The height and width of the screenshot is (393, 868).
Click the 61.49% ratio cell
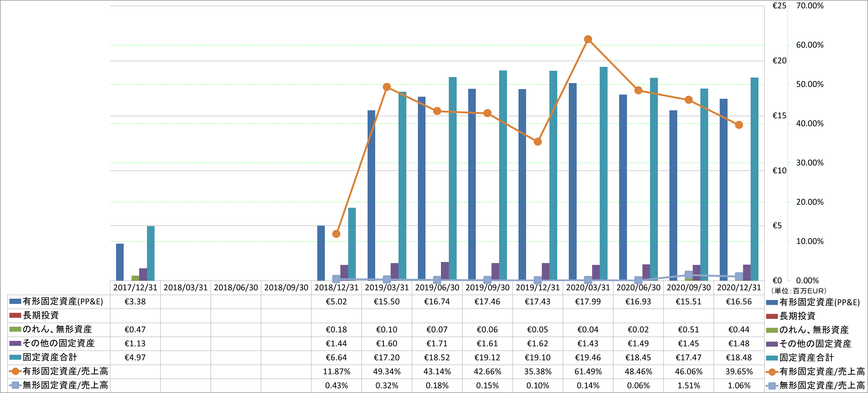[x=588, y=372]
